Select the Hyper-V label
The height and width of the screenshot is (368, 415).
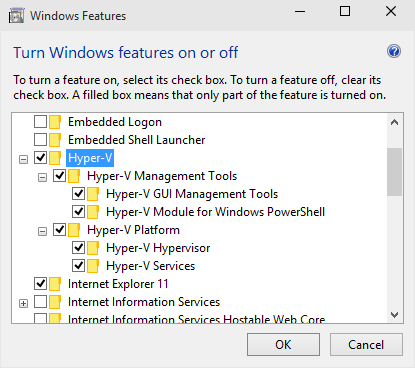(x=90, y=158)
